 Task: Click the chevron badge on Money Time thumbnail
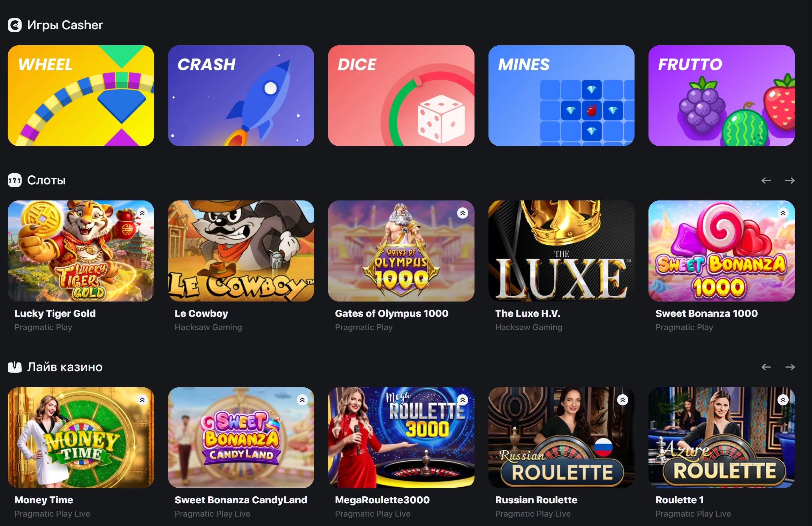[x=142, y=400]
